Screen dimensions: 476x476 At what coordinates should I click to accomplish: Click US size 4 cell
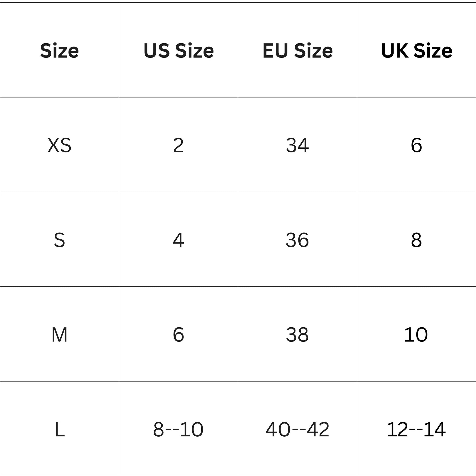pos(178,240)
